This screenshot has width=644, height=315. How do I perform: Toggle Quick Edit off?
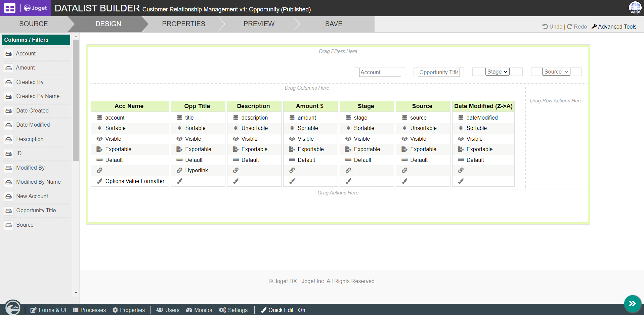tap(283, 310)
